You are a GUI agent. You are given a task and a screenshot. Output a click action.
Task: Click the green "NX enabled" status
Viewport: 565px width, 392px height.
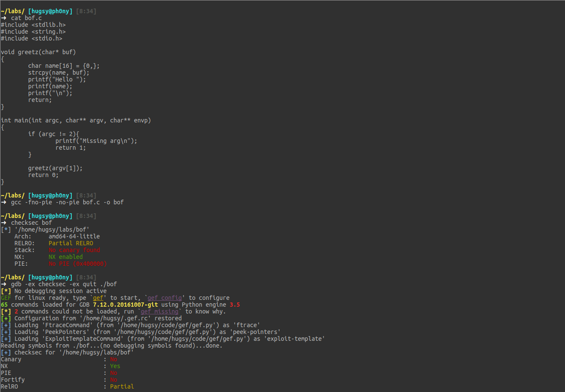[65, 256]
